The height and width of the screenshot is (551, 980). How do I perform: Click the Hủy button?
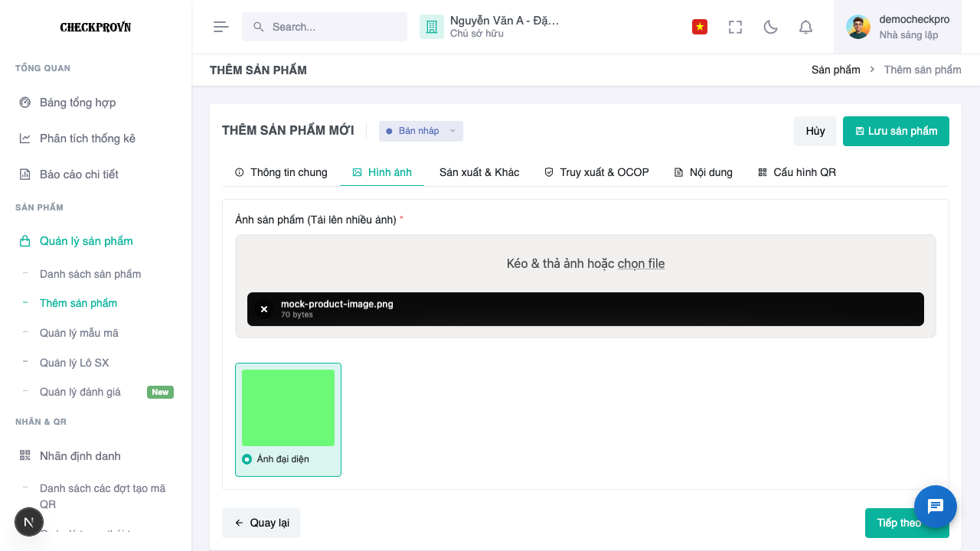815,131
